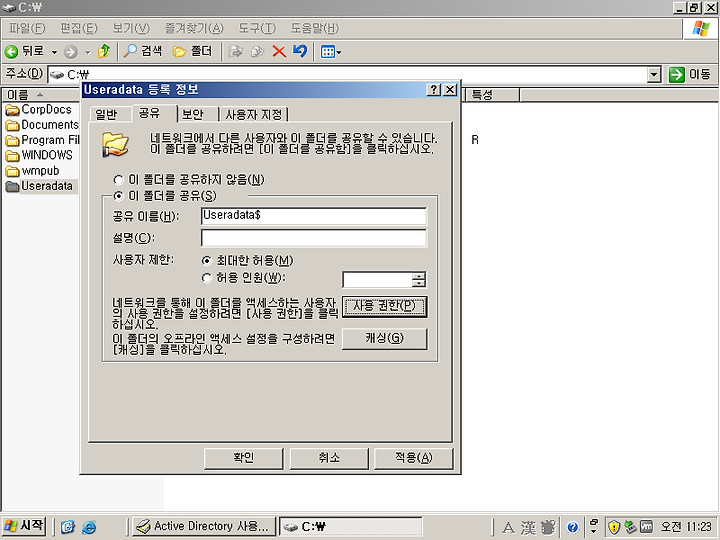
Task: Expand the address bar dropdown arrow
Action: [653, 74]
